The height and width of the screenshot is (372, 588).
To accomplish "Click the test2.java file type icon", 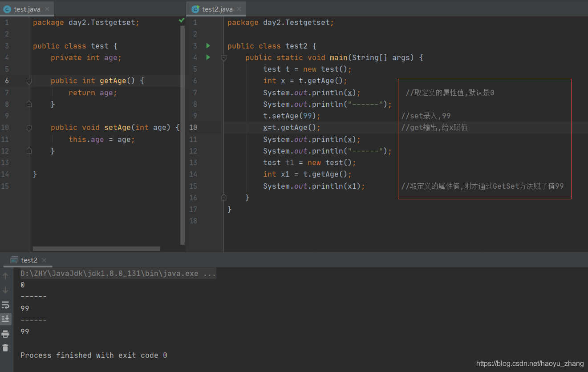I will point(195,9).
